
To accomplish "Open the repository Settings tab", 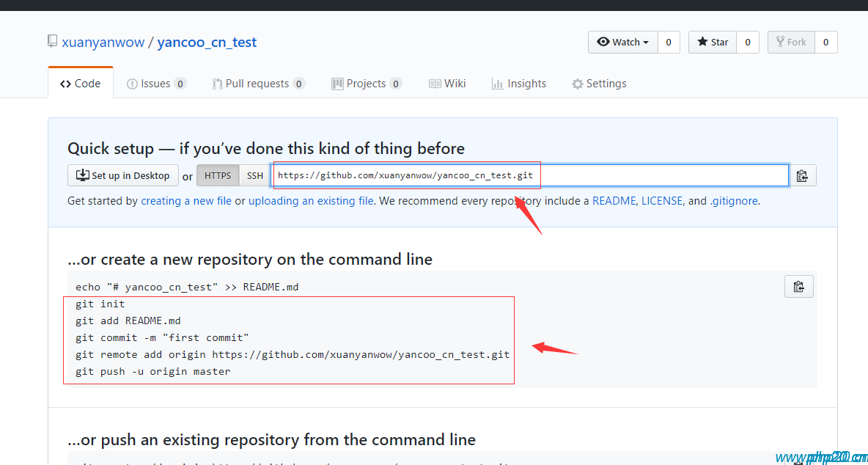I will (x=599, y=84).
